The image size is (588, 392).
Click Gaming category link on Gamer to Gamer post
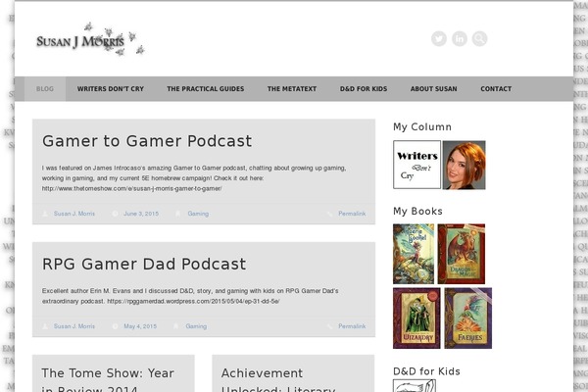[x=198, y=214]
